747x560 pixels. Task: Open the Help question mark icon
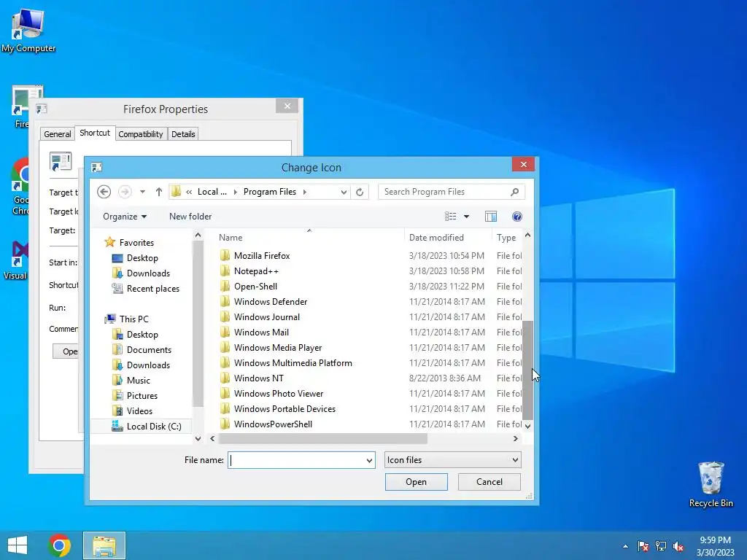click(517, 217)
